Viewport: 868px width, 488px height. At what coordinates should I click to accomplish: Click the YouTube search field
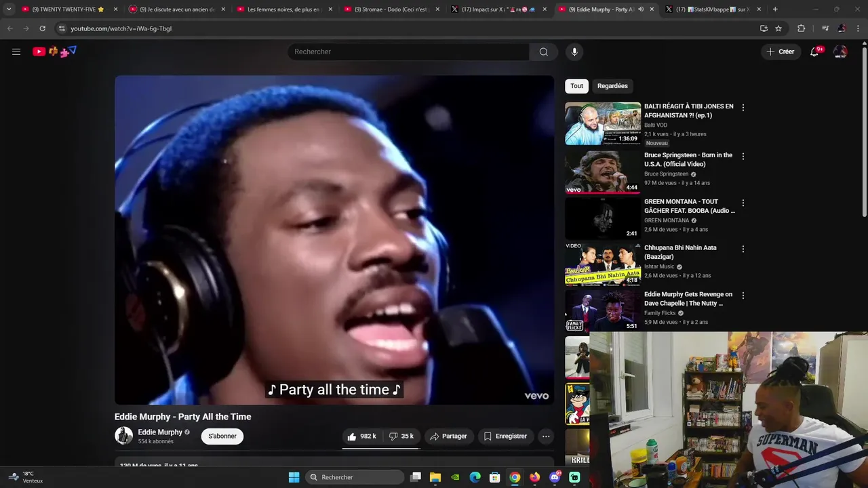pyautogui.click(x=408, y=52)
